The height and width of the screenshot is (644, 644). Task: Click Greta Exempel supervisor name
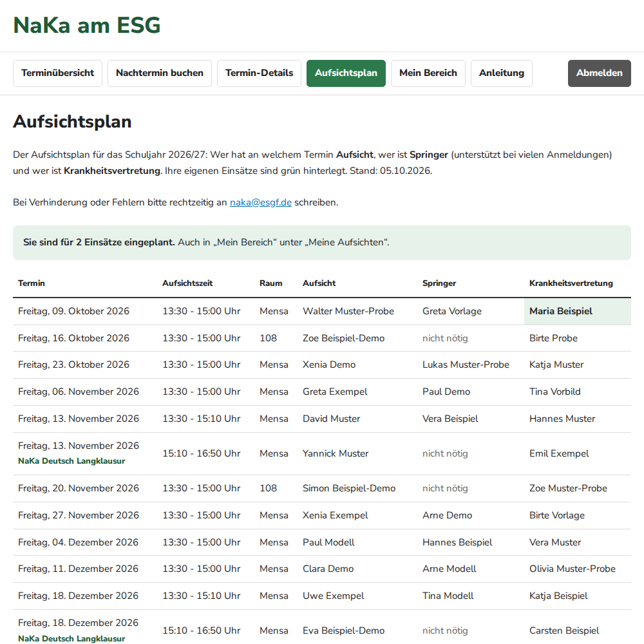coord(335,392)
